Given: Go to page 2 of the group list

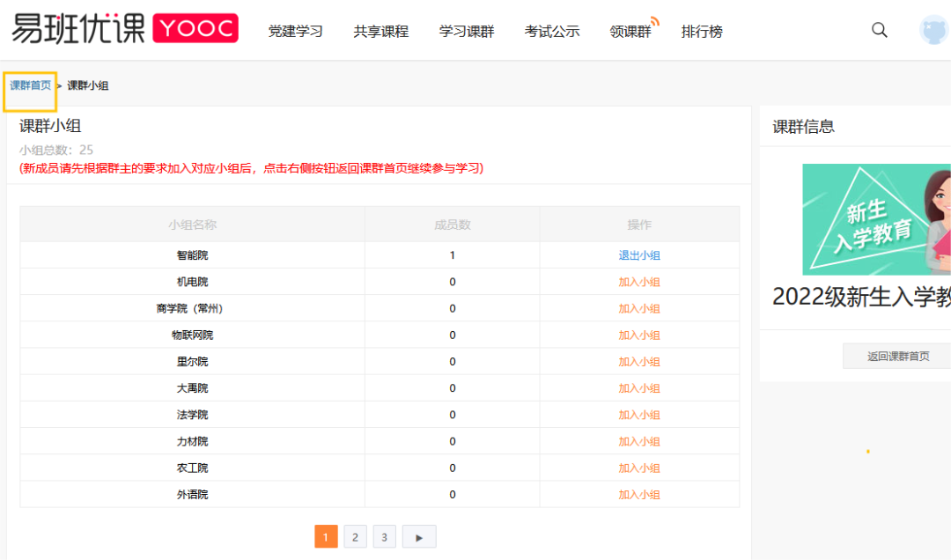Looking at the screenshot, I should pyautogui.click(x=355, y=536).
